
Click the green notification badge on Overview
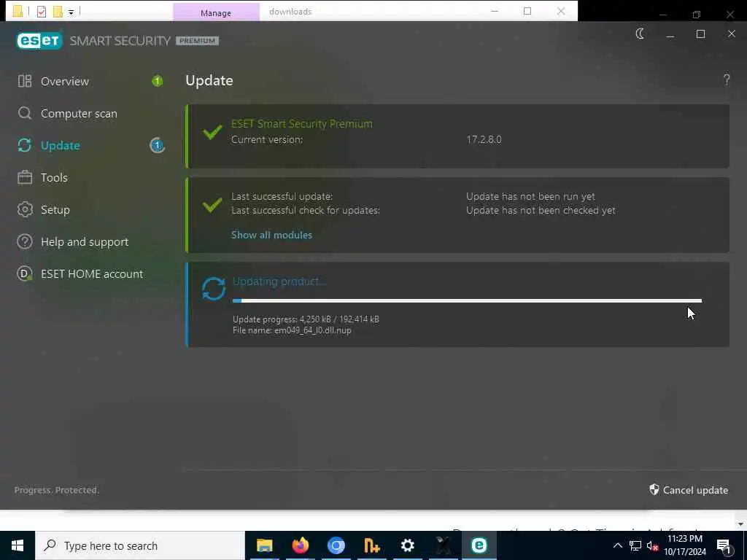(158, 82)
